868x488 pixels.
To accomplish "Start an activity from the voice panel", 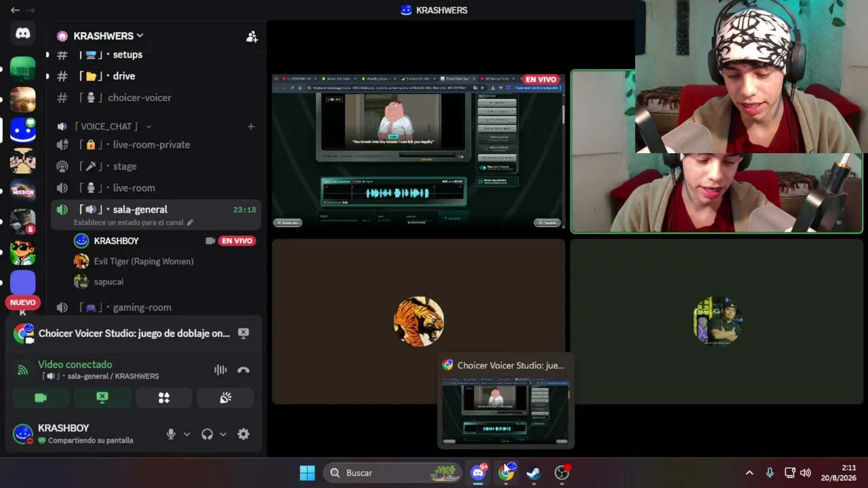I will [164, 398].
